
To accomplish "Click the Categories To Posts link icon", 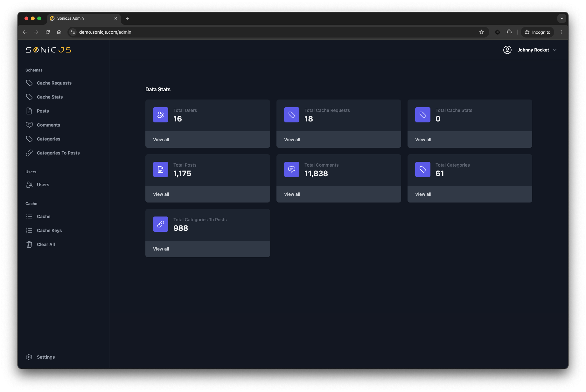I will 29,153.
